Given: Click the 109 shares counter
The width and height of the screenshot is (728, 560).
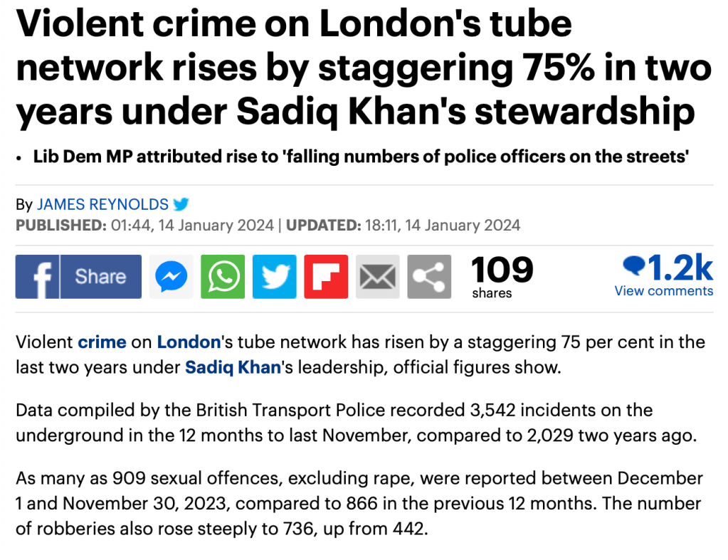Looking at the screenshot, I should pos(502,276).
